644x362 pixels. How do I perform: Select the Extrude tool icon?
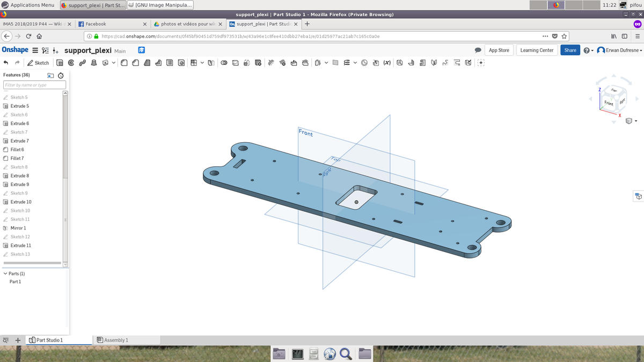(x=60, y=63)
